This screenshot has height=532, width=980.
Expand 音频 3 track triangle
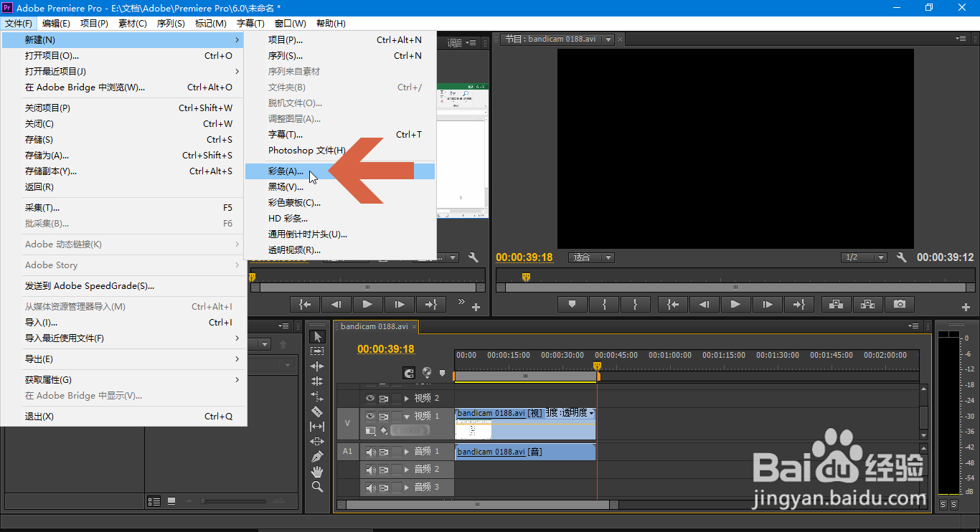(407, 488)
